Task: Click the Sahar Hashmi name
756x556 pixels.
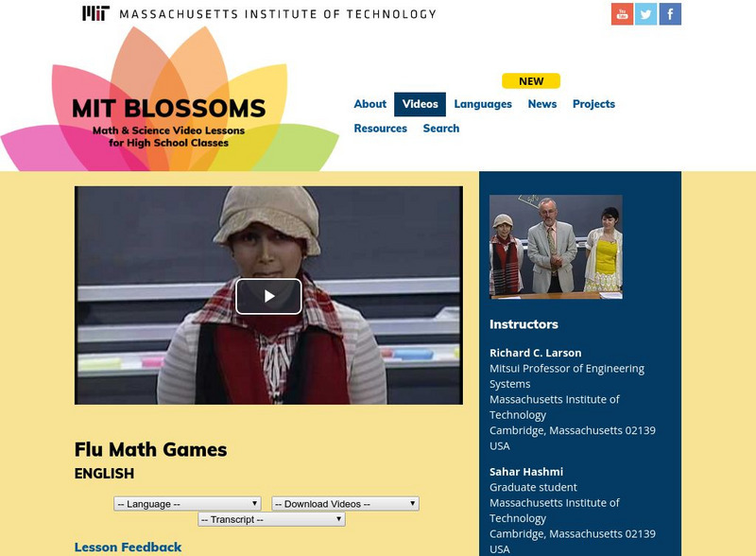Action: coord(526,472)
